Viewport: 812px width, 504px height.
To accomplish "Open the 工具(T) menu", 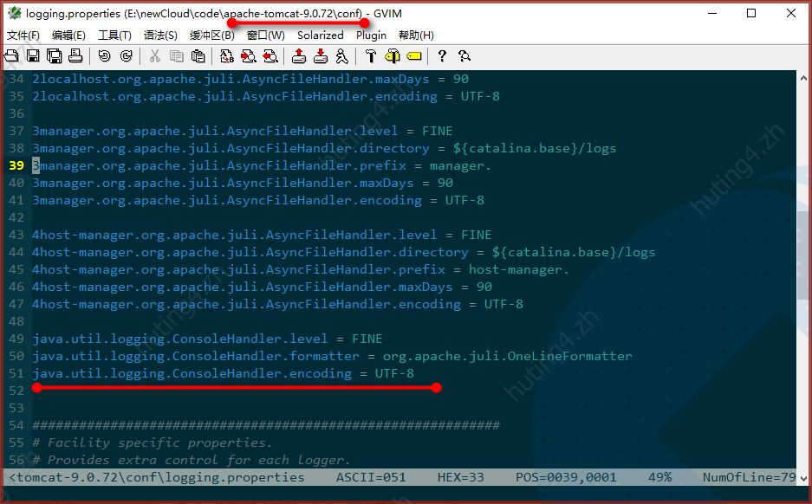I will click(x=114, y=36).
